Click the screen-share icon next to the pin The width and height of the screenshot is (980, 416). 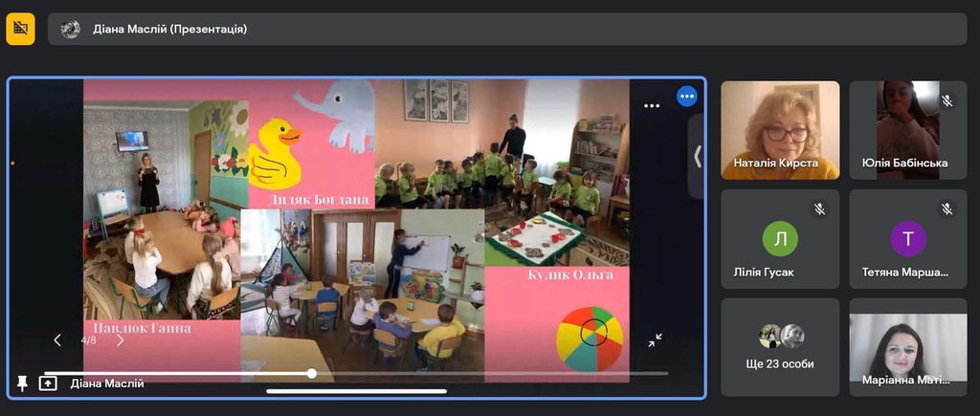[x=48, y=383]
